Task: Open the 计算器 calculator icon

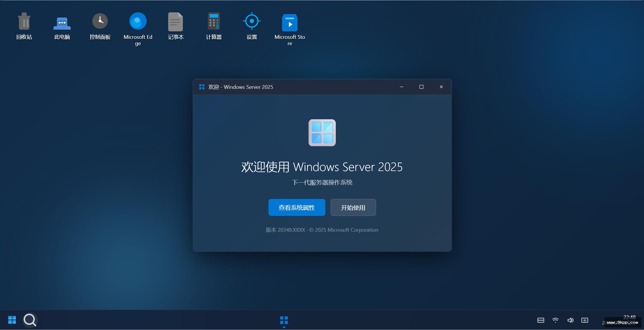Action: [x=214, y=26]
